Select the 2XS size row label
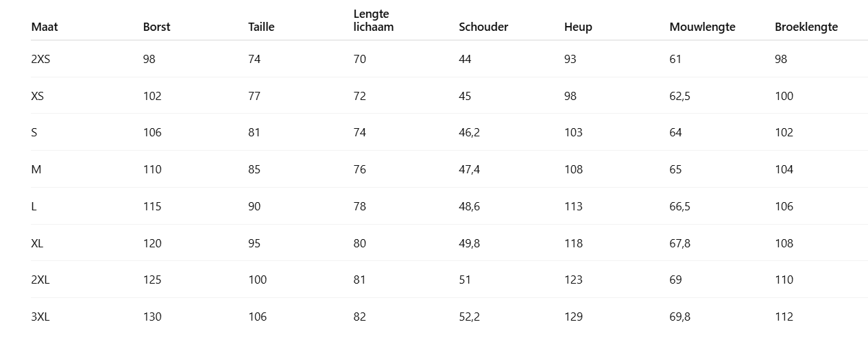Viewport: 868px width, 346px height. 40,59
